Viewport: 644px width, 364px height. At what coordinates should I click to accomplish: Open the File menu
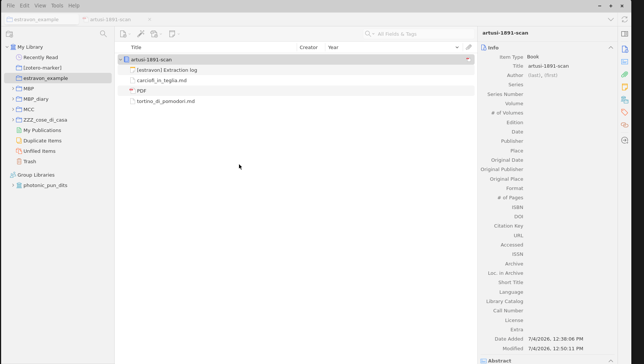point(10,6)
